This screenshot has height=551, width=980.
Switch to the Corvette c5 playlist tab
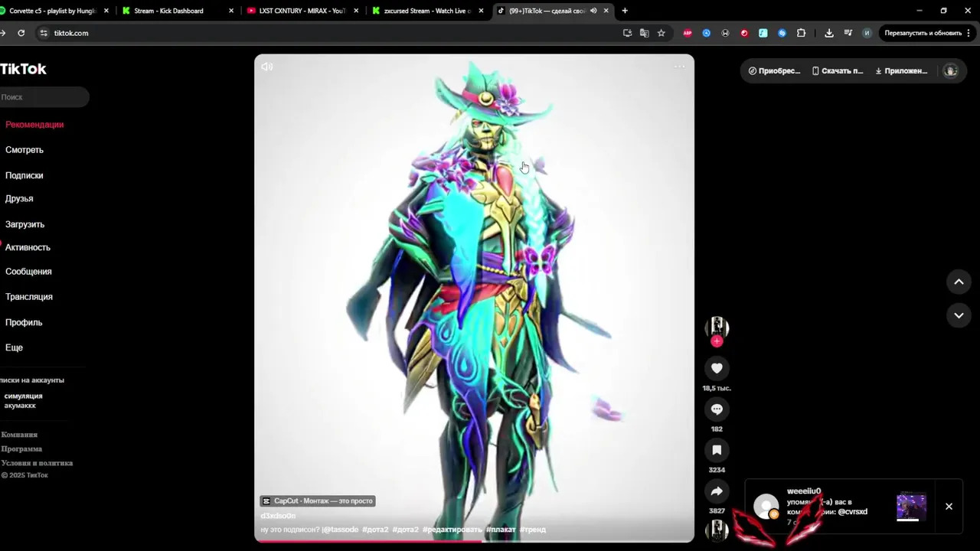coord(52,11)
